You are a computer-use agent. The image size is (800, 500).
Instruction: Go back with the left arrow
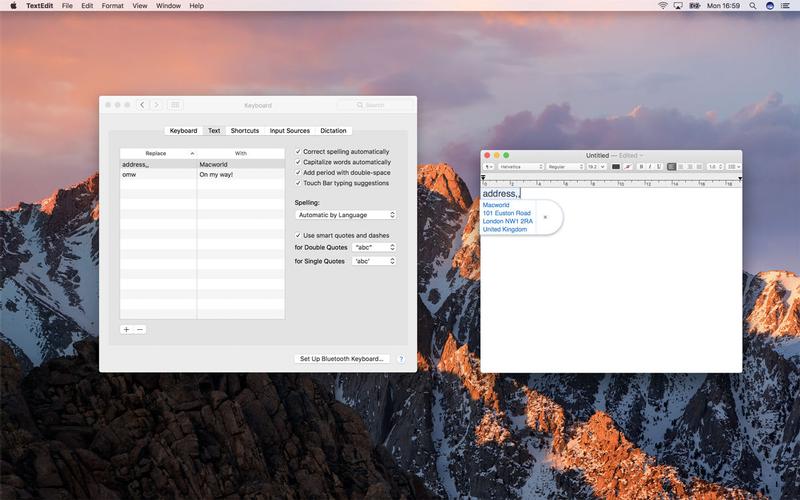coord(142,105)
